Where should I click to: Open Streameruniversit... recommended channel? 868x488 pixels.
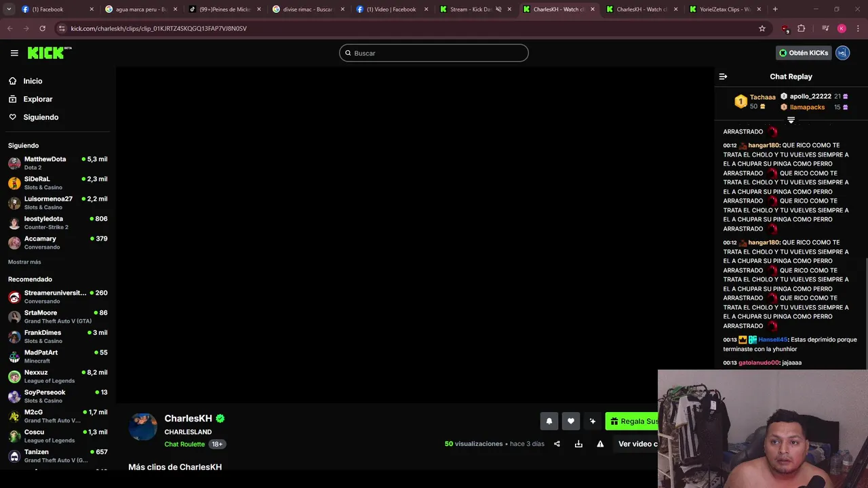(58, 297)
